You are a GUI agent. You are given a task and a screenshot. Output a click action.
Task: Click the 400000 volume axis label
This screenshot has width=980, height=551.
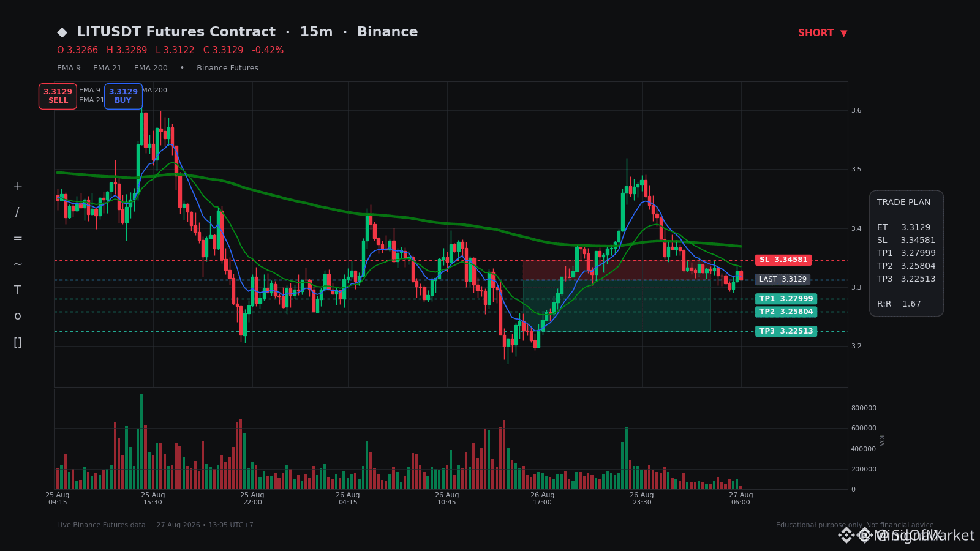864,449
